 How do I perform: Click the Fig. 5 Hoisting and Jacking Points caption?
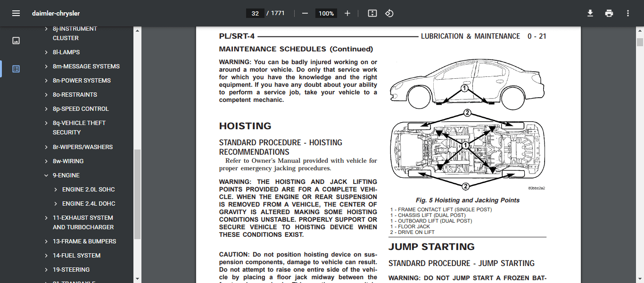point(468,200)
